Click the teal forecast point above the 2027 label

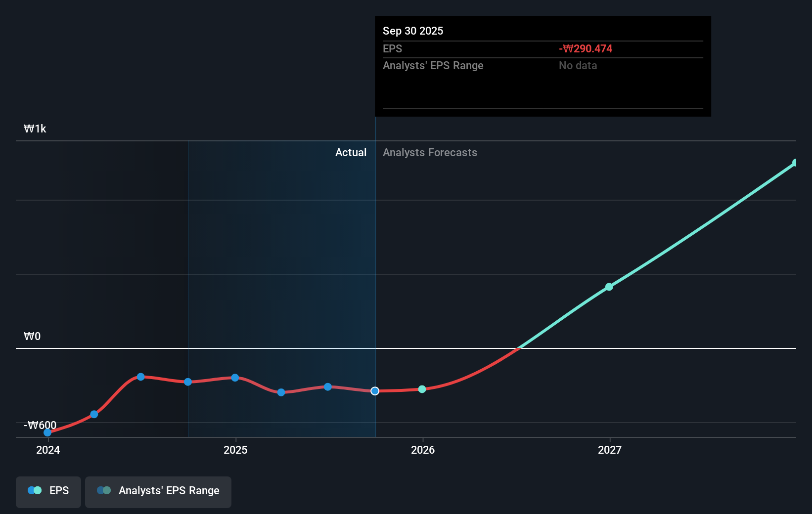(x=609, y=287)
